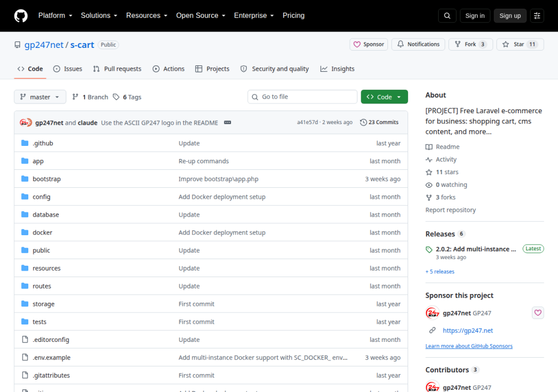Expand the Enterprise menu
The height and width of the screenshot is (392, 558).
click(254, 16)
